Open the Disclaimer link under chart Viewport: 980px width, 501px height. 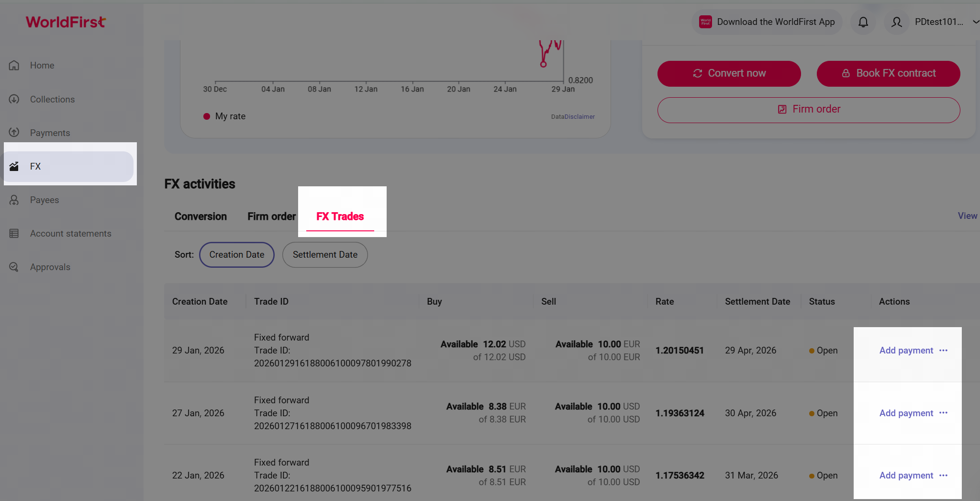point(579,117)
